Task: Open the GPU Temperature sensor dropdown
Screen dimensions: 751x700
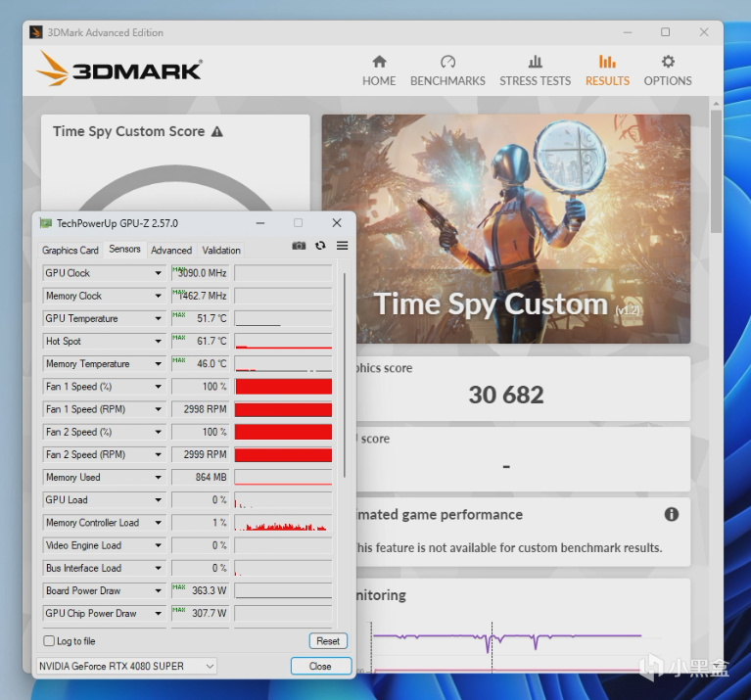Action: coord(158,318)
